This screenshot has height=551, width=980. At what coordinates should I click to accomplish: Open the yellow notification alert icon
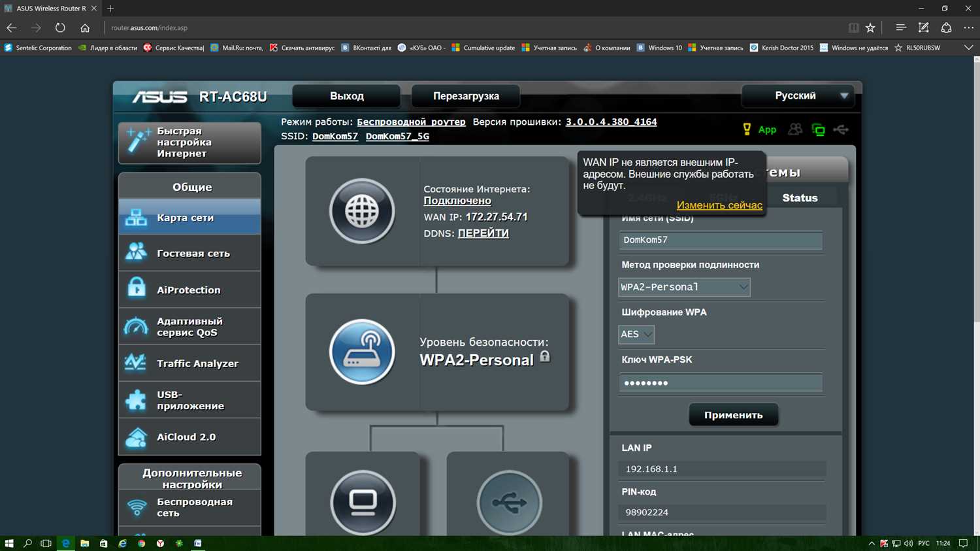click(747, 129)
